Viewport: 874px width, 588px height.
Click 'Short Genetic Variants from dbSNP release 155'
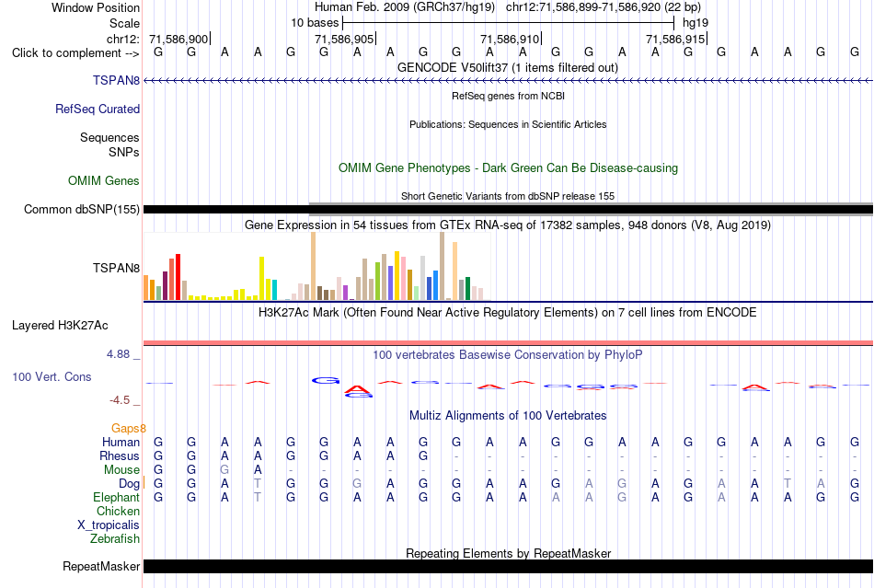[x=508, y=196]
